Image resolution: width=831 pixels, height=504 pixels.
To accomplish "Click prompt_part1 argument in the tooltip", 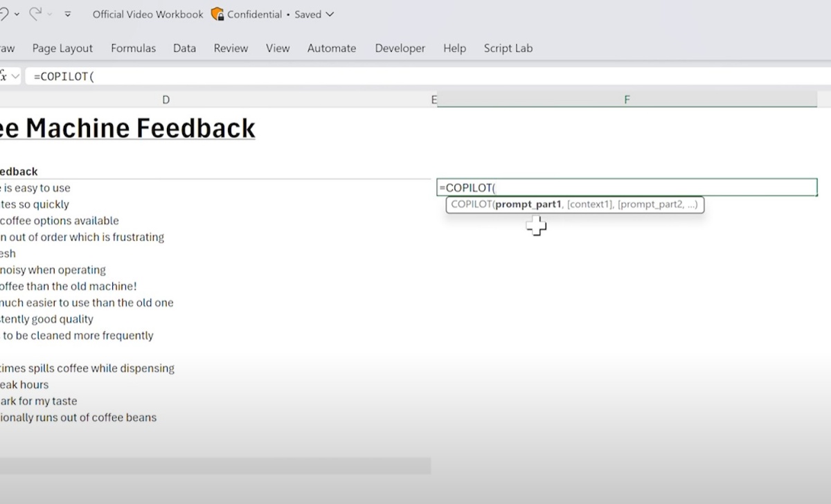I will 528,204.
